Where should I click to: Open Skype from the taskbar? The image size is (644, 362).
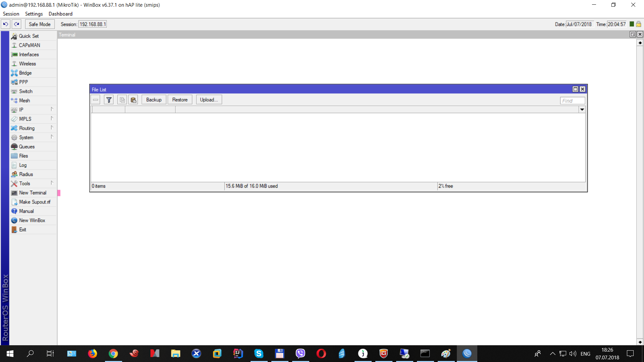coord(259,354)
